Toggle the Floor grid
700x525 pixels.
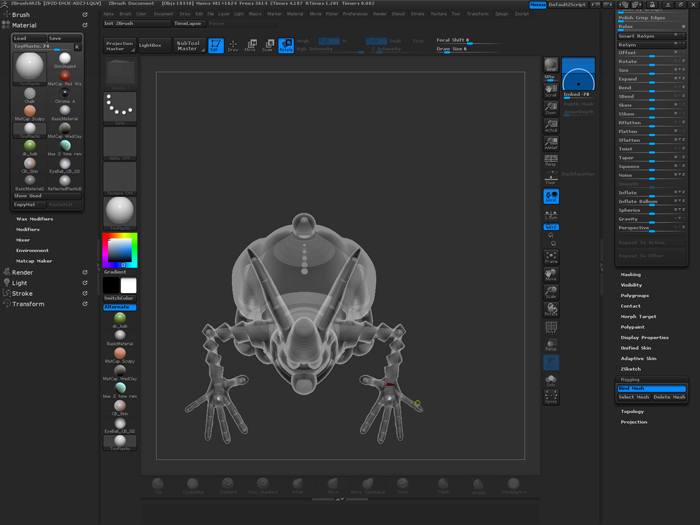[551, 178]
